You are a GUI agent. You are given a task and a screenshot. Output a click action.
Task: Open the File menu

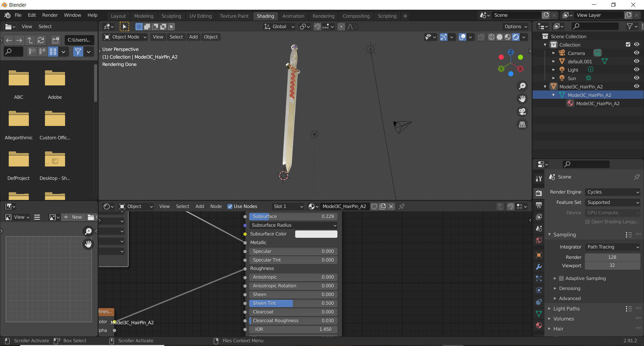coord(18,15)
